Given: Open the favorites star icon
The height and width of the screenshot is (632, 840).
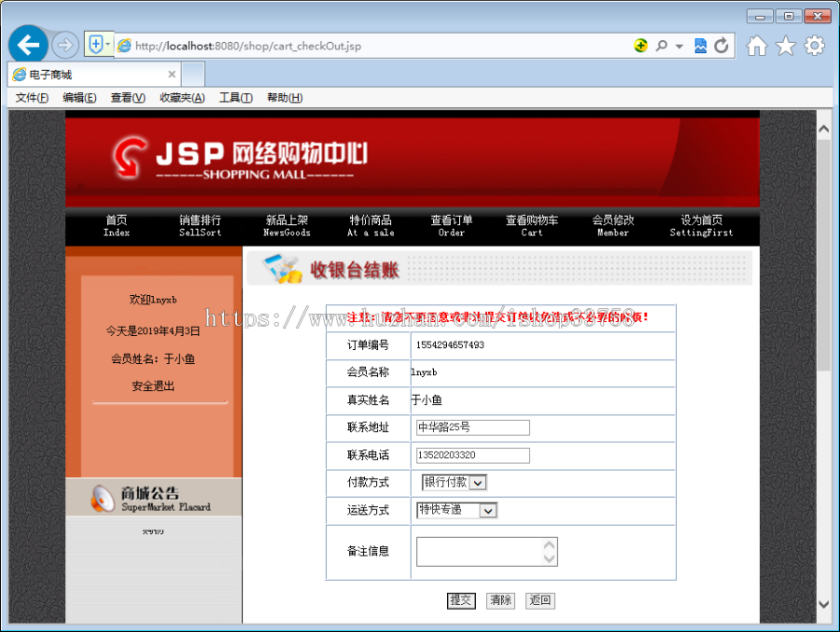Looking at the screenshot, I should (x=786, y=46).
